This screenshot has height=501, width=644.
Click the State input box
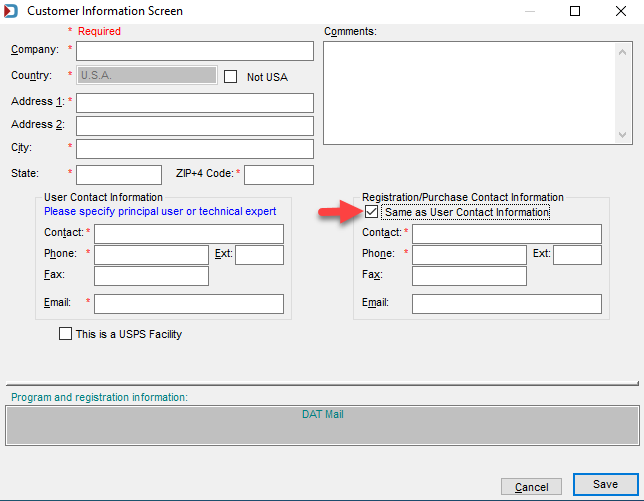(119, 175)
